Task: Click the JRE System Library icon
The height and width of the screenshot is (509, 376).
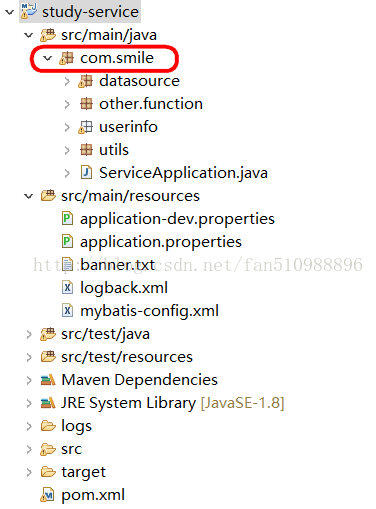Action: pos(48,403)
